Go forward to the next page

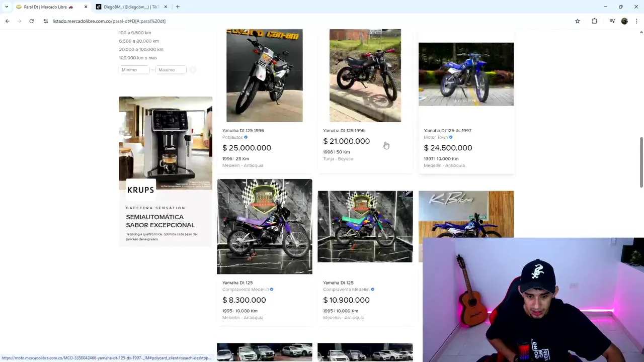19,21
